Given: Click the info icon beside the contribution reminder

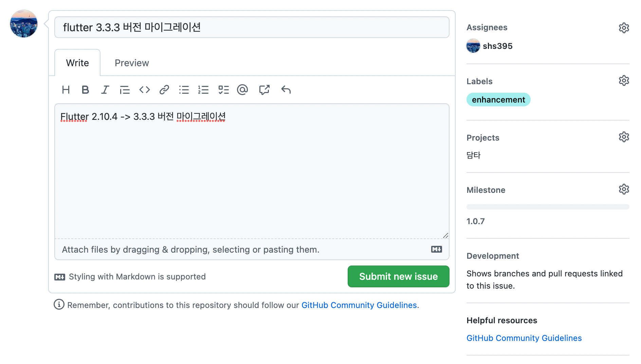Looking at the screenshot, I should pos(59,304).
